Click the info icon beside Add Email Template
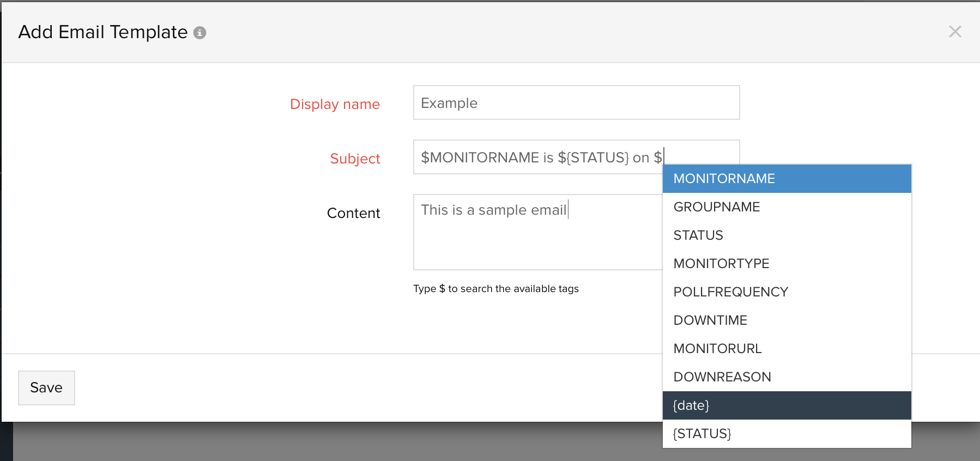This screenshot has width=980, height=461. click(200, 33)
